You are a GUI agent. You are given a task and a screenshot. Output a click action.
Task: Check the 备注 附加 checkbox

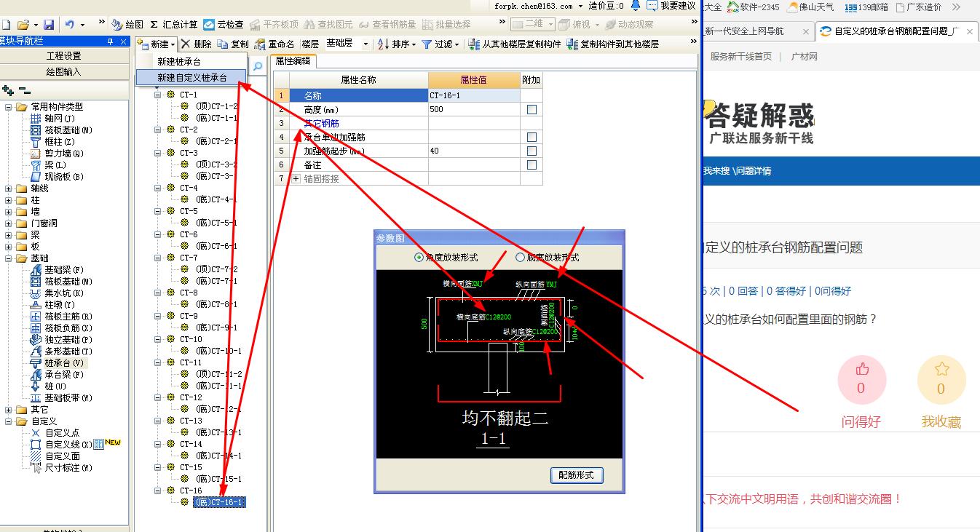tap(532, 164)
